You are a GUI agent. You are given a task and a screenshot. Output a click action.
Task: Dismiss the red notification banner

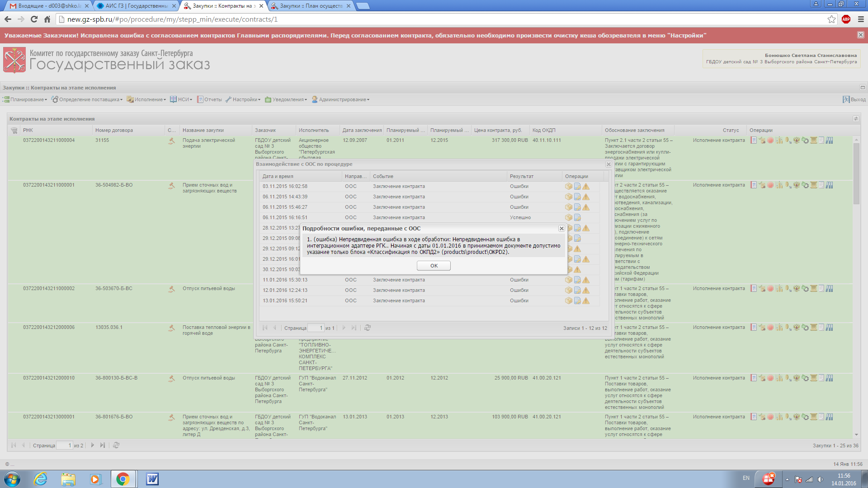click(860, 35)
